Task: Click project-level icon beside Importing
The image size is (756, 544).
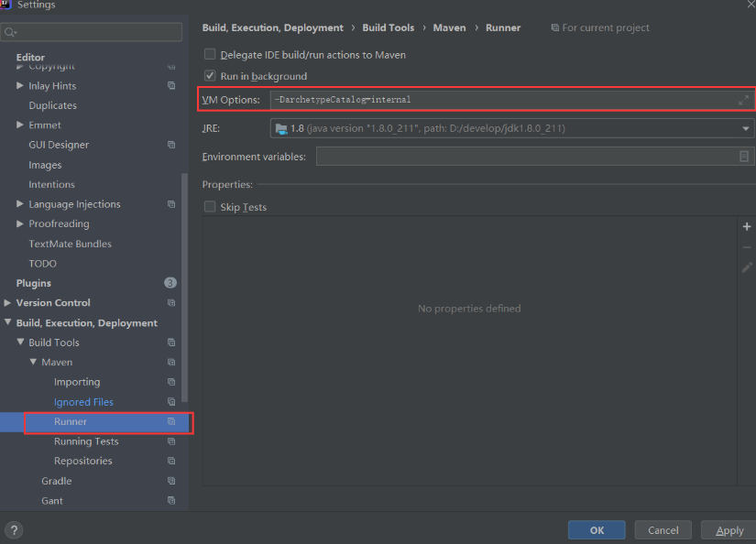Action: tap(171, 382)
